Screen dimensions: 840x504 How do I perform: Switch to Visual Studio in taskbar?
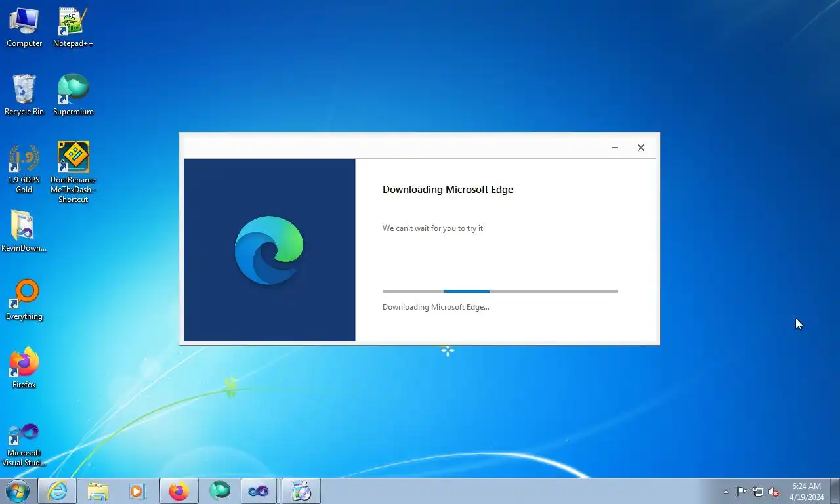(x=260, y=491)
